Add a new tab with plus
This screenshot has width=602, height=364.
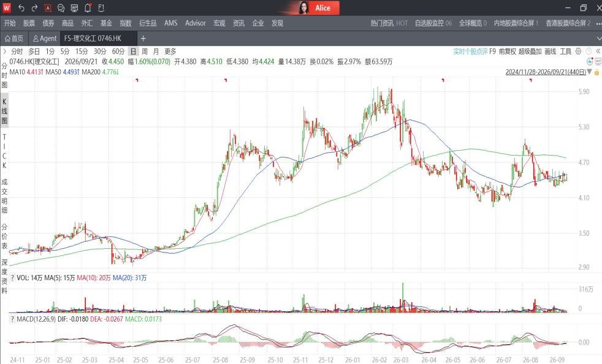[x=143, y=39]
